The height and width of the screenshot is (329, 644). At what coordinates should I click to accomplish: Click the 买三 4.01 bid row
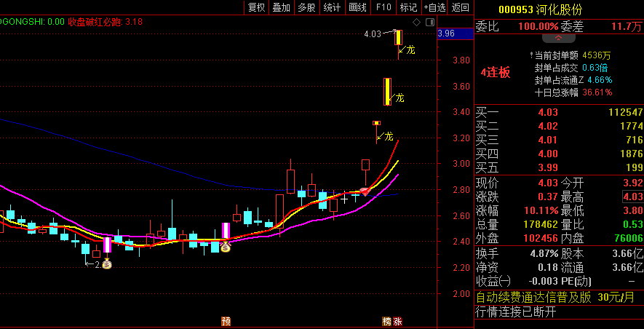tap(559, 140)
